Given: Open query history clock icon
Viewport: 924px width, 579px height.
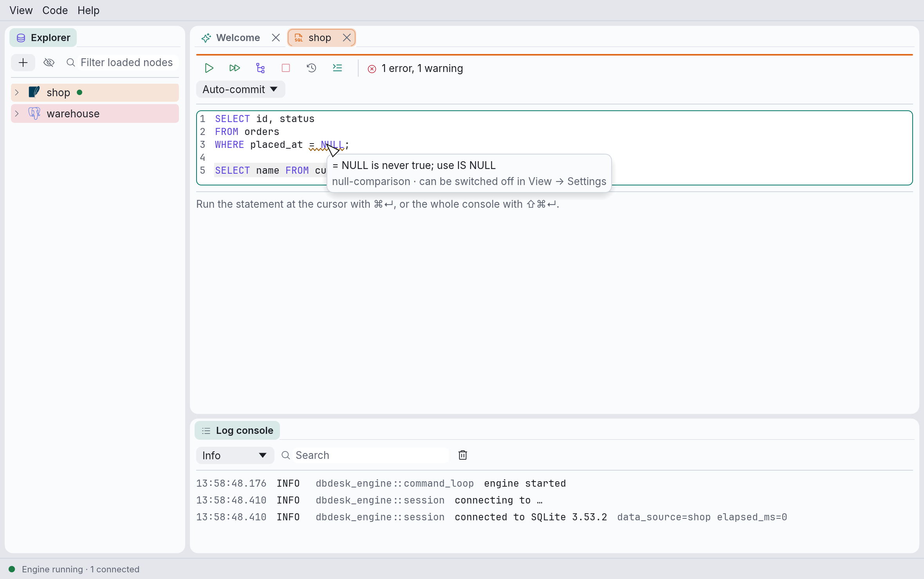Looking at the screenshot, I should pyautogui.click(x=312, y=68).
